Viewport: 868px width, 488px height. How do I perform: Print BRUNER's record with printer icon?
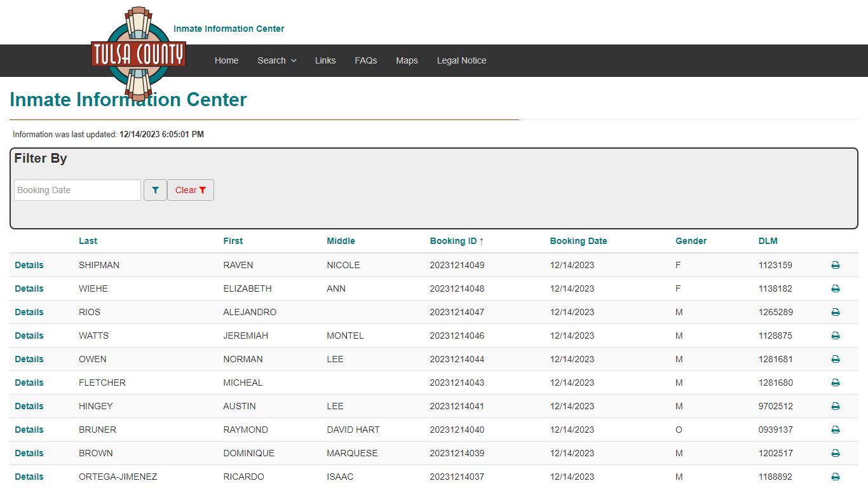click(x=836, y=430)
